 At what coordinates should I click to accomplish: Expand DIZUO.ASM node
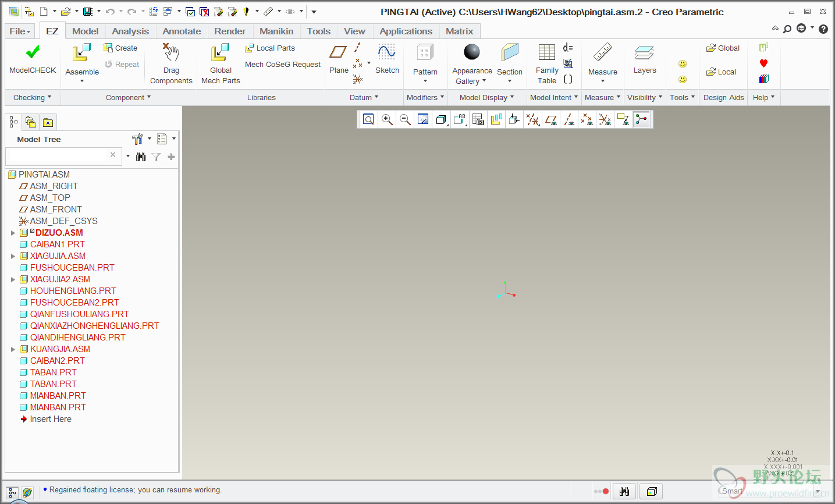tap(13, 233)
